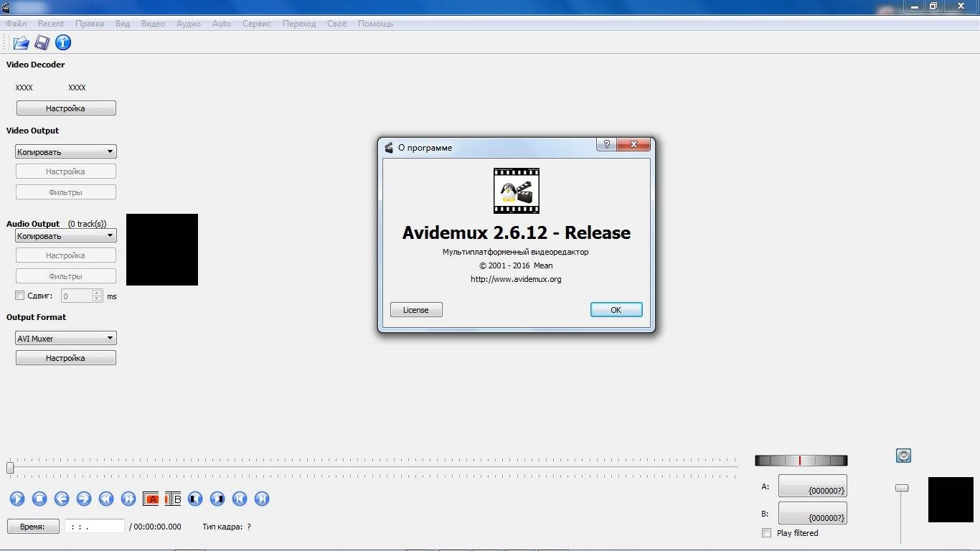Open the AVI Muxer output format dropdown

click(x=65, y=339)
